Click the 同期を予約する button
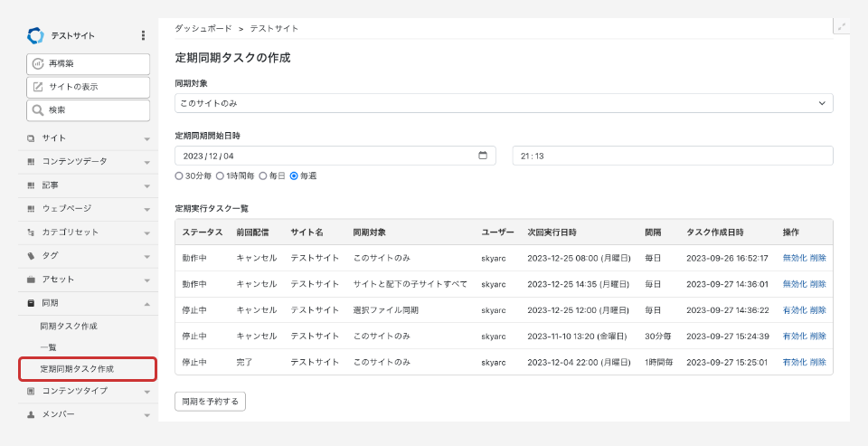Viewport: 868px width, 446px height. coord(210,401)
